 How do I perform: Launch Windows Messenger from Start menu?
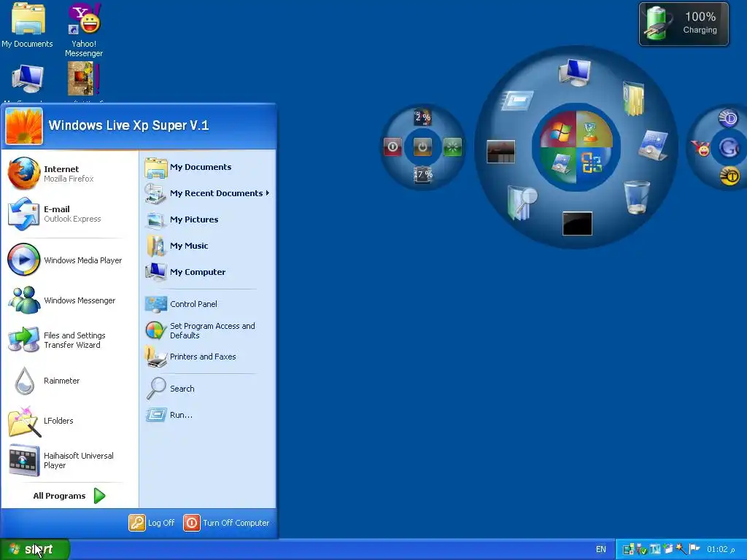(69, 300)
